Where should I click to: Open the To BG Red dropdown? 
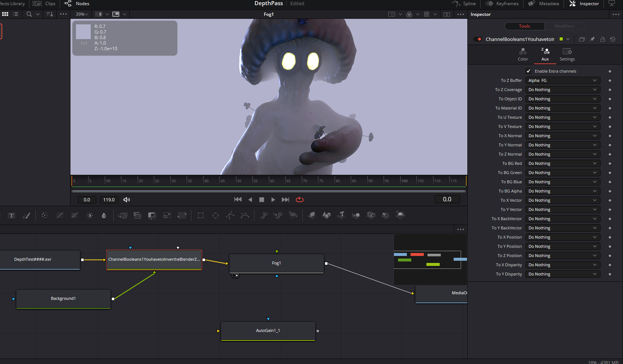563,163
